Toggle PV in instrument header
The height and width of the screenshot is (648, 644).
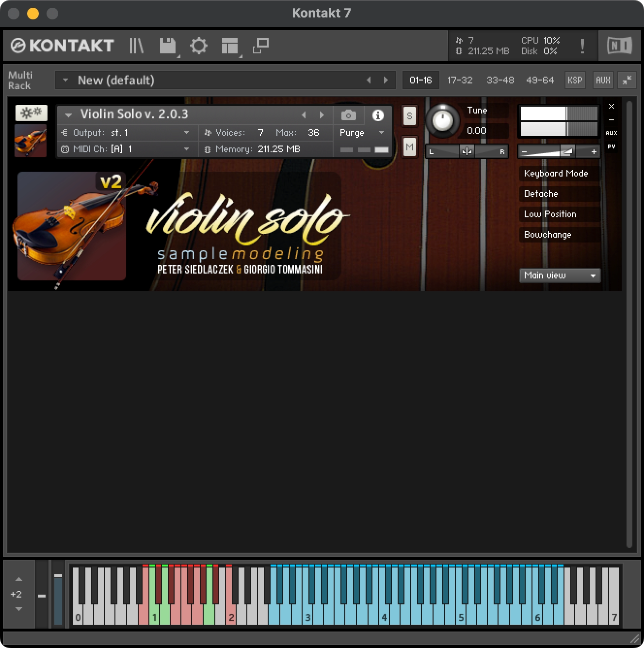pyautogui.click(x=612, y=146)
